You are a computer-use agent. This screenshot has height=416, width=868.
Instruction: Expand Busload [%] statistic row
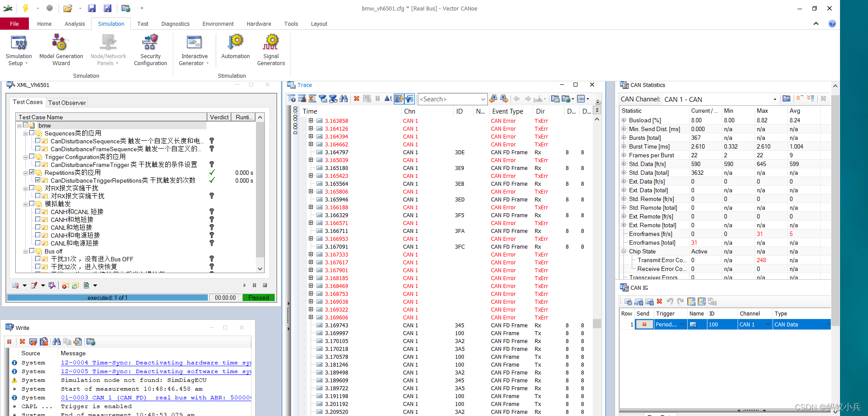pyautogui.click(x=624, y=120)
